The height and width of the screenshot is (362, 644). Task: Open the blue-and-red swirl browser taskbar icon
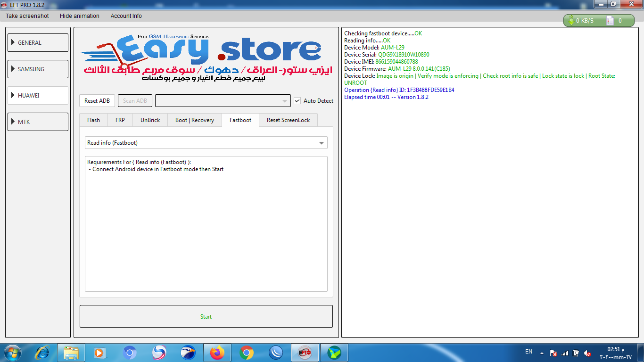point(159,353)
